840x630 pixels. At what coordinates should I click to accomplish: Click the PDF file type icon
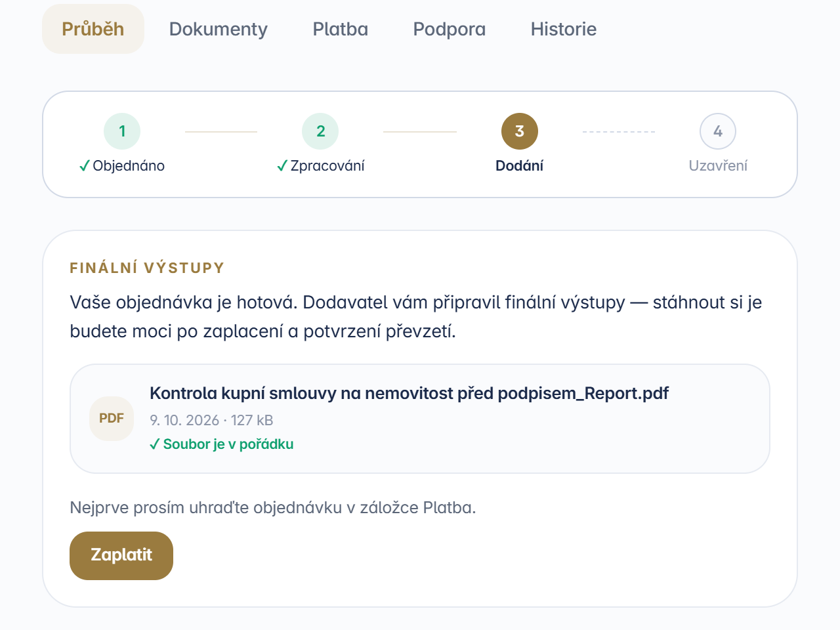(x=112, y=419)
